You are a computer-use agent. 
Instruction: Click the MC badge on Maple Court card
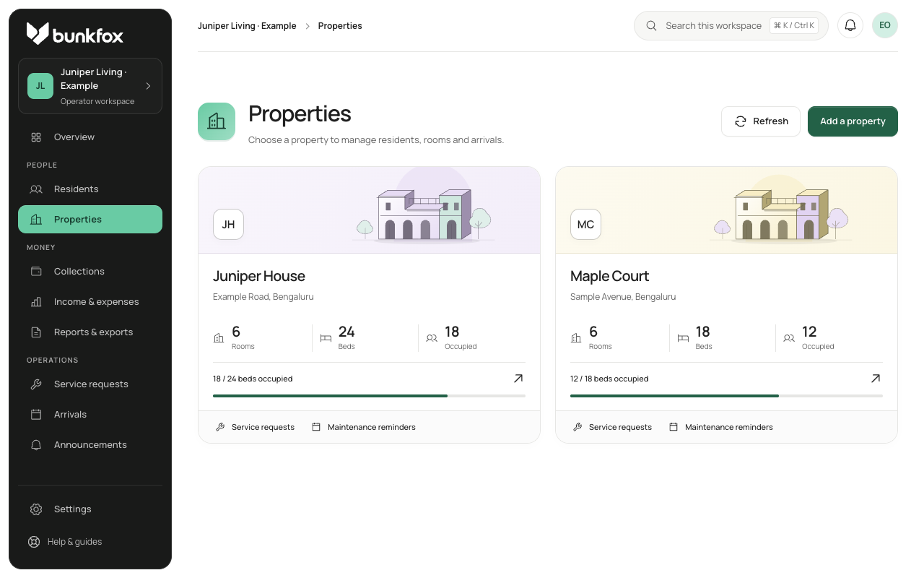(x=585, y=225)
